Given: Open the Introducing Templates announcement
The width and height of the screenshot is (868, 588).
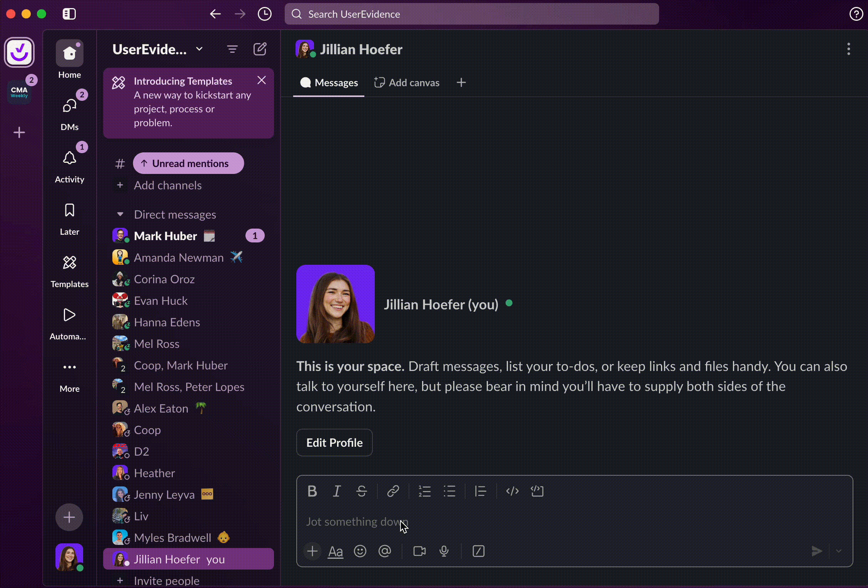Looking at the screenshot, I should pyautogui.click(x=189, y=103).
